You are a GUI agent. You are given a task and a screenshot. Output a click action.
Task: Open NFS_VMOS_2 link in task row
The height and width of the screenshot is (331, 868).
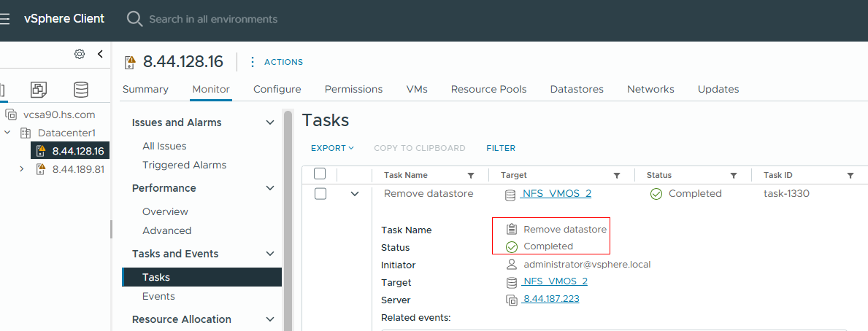point(556,194)
